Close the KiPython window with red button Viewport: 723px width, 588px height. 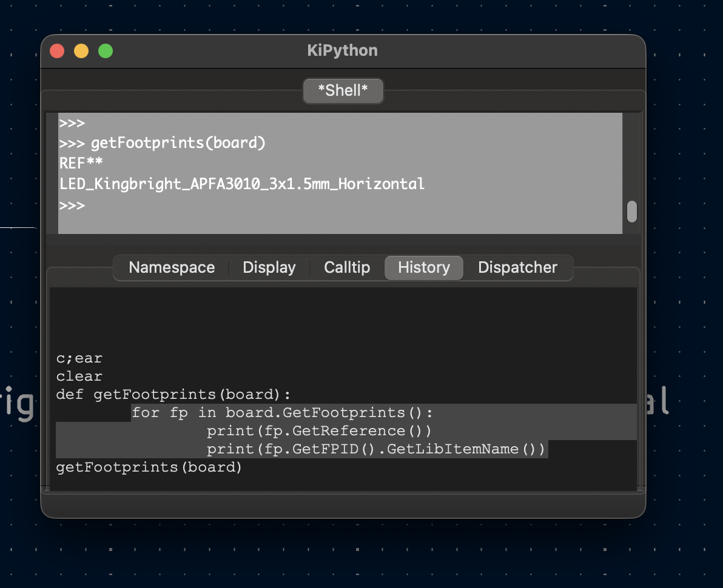[57, 51]
